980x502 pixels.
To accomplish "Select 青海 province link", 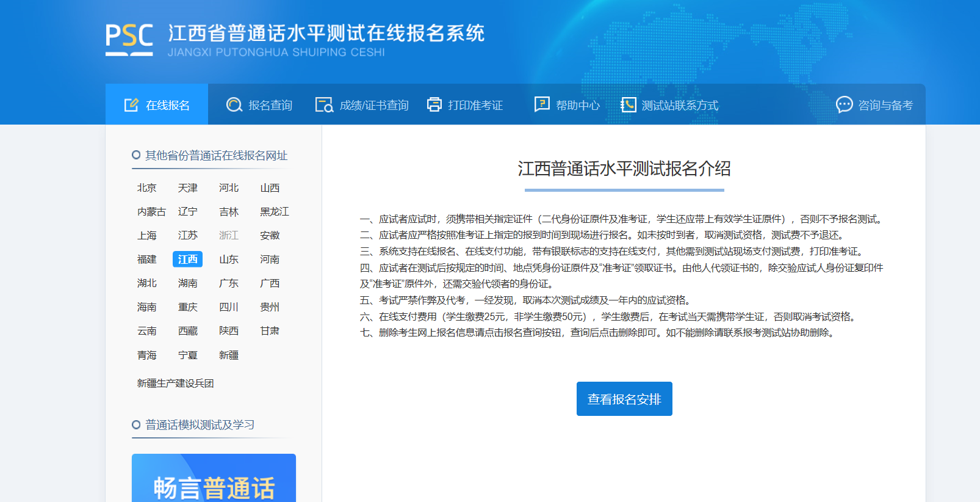I will [x=146, y=355].
